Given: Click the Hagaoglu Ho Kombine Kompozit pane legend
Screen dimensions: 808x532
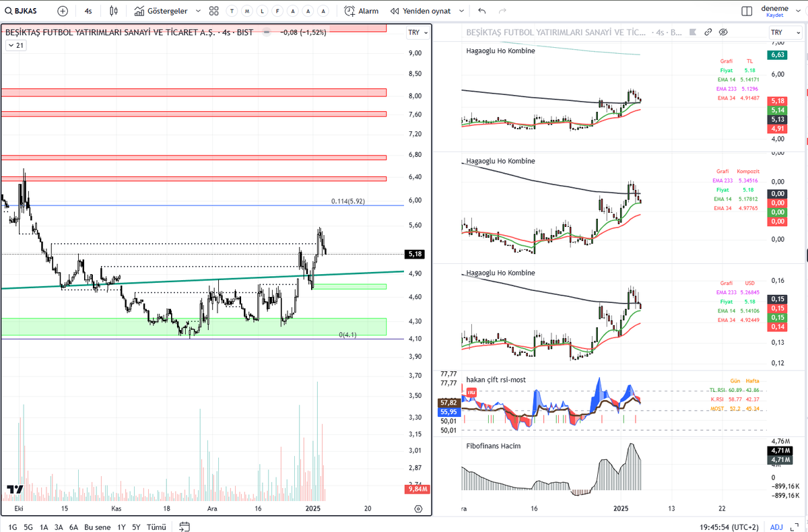Looking at the screenshot, I should [500, 161].
